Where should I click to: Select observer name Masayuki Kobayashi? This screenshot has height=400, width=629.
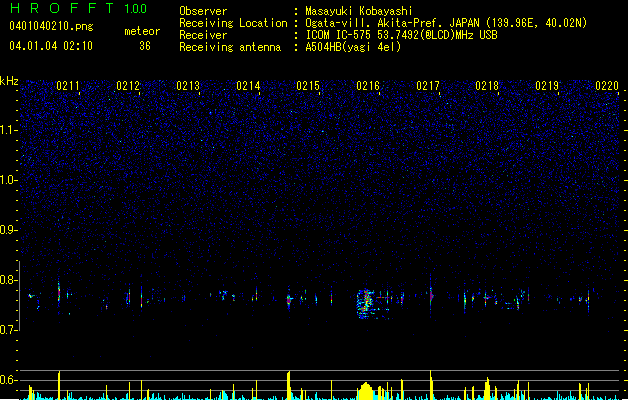(359, 11)
